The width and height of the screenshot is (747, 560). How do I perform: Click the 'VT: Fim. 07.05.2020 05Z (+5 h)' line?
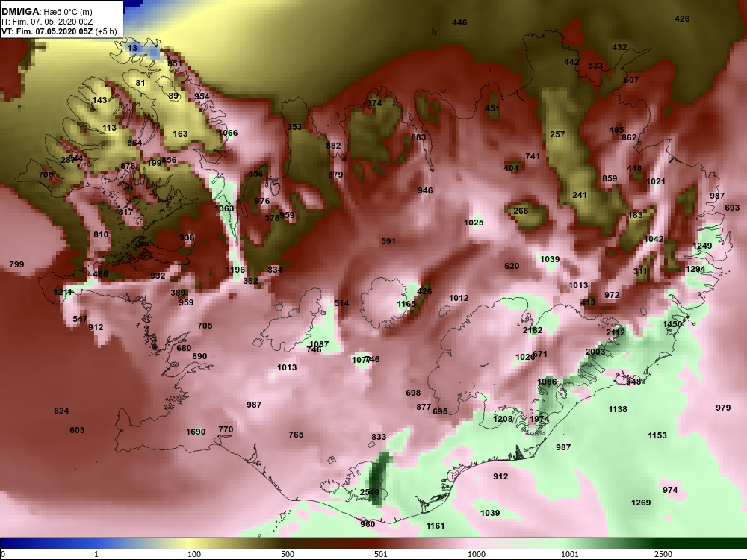[x=59, y=31]
